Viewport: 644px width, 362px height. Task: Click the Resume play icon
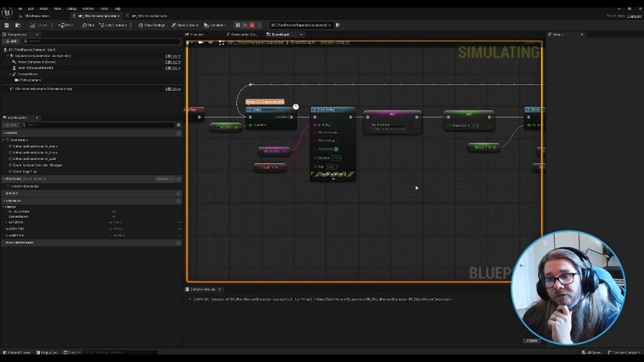245,25
